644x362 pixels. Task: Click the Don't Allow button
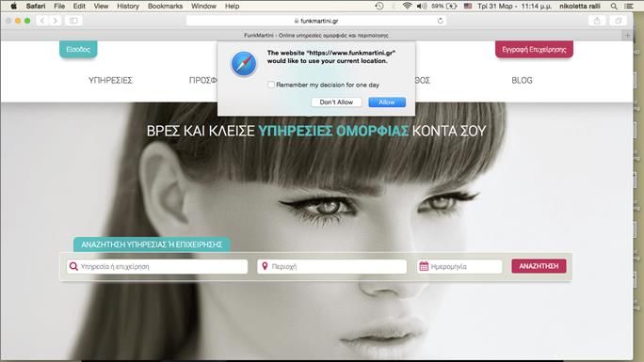coord(336,102)
